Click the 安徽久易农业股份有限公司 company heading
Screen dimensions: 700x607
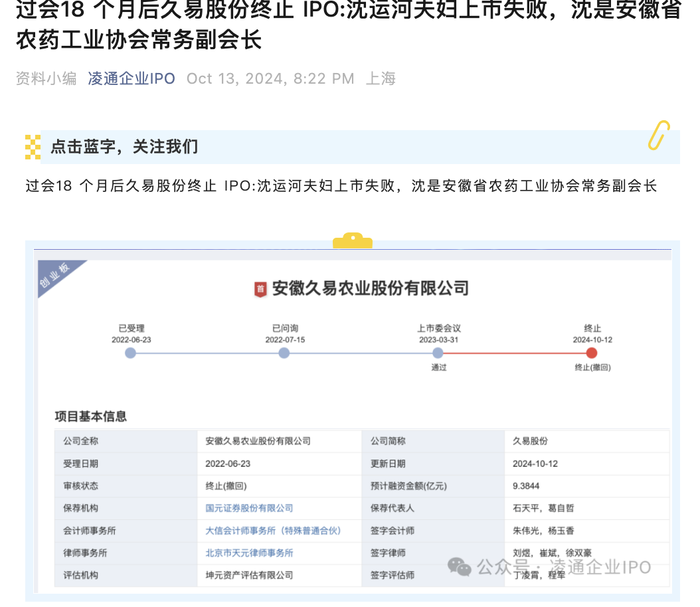point(370,288)
